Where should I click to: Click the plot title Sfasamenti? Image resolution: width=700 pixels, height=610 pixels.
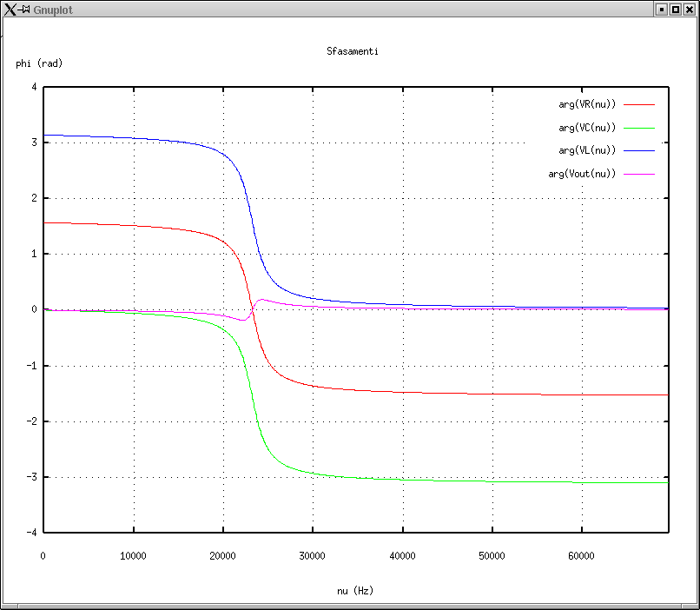pyautogui.click(x=352, y=51)
